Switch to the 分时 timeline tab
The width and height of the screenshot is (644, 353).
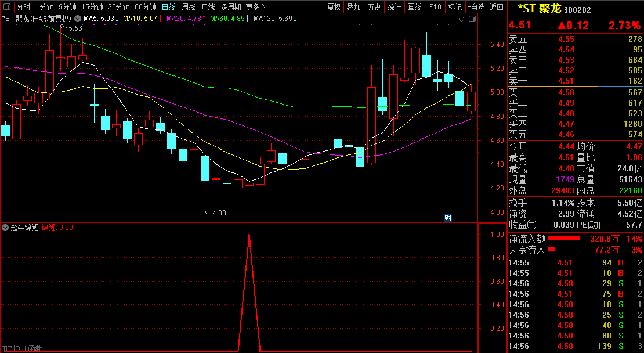point(23,7)
